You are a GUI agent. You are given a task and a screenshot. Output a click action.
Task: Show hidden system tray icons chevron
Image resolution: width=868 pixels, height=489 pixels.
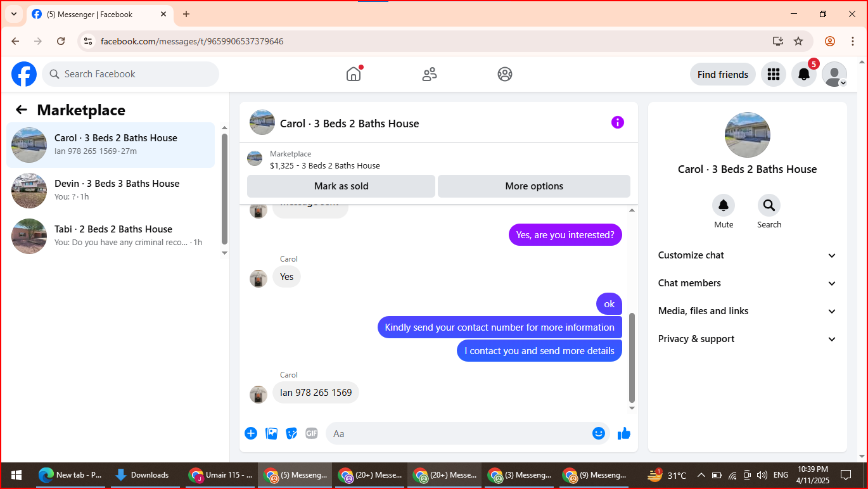[x=701, y=475]
